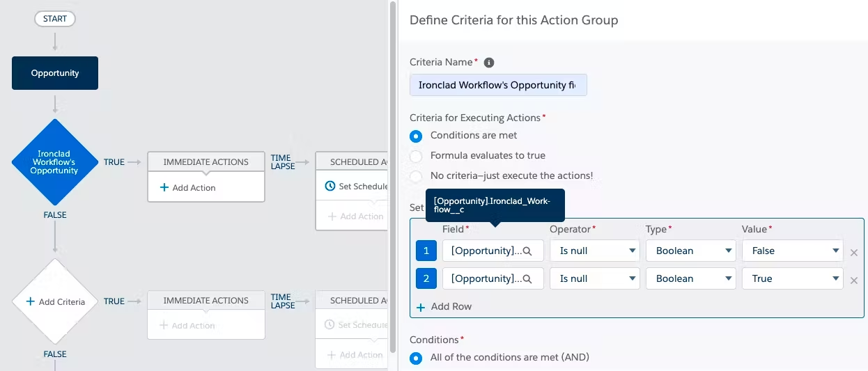Open row 2 Type 'Boolean' dropdown
Screen dimensions: 868x371
point(691,278)
